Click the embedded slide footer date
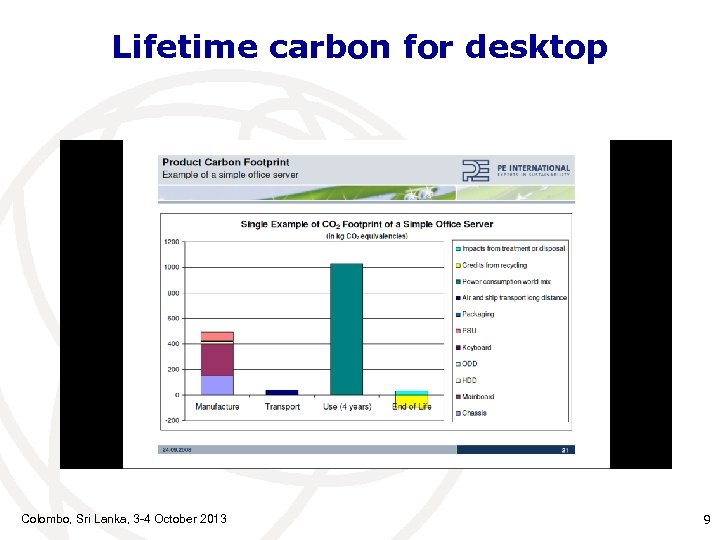This screenshot has height=540, width=720. [x=177, y=450]
